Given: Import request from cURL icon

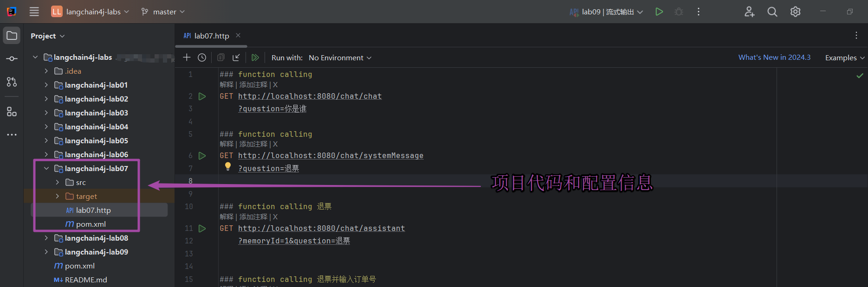Looking at the screenshot, I should tap(236, 57).
